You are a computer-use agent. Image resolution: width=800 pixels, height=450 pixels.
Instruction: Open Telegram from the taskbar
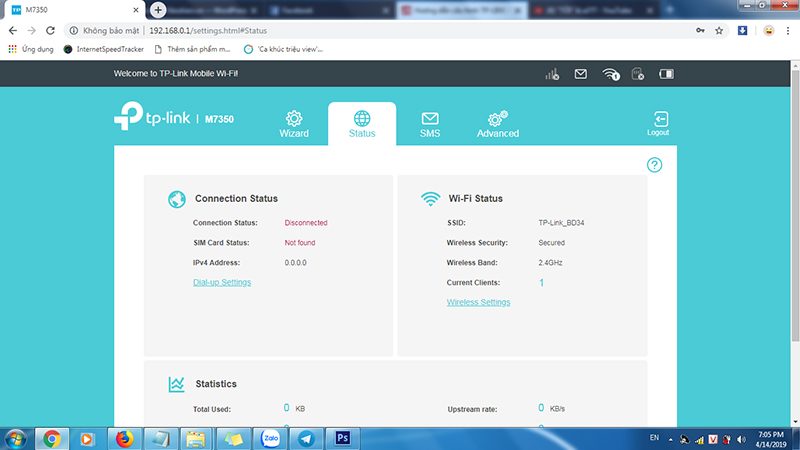click(306, 439)
